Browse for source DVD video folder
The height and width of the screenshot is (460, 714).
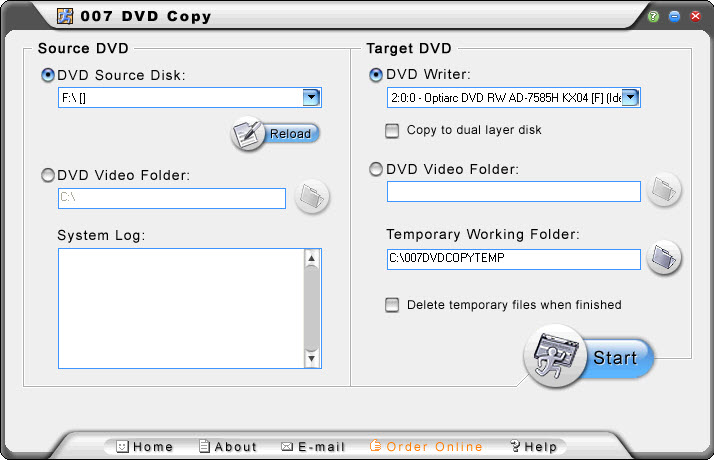pyautogui.click(x=313, y=198)
